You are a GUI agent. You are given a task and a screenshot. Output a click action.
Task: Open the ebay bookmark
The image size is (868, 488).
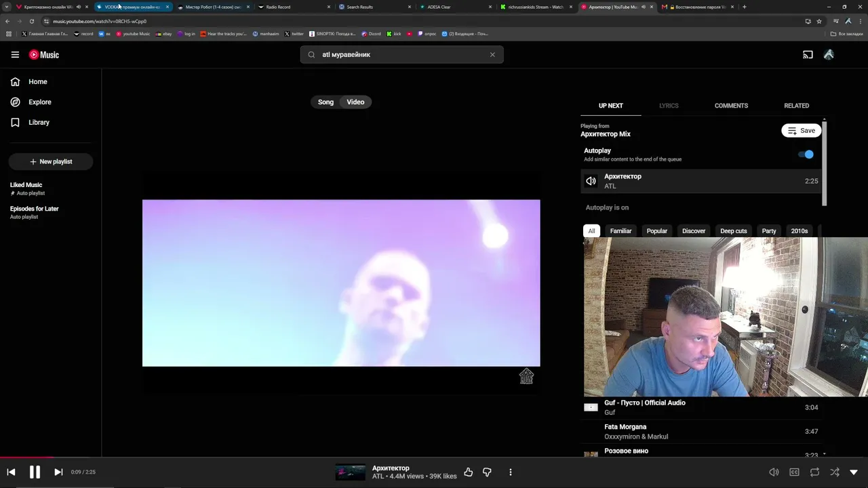(x=163, y=34)
